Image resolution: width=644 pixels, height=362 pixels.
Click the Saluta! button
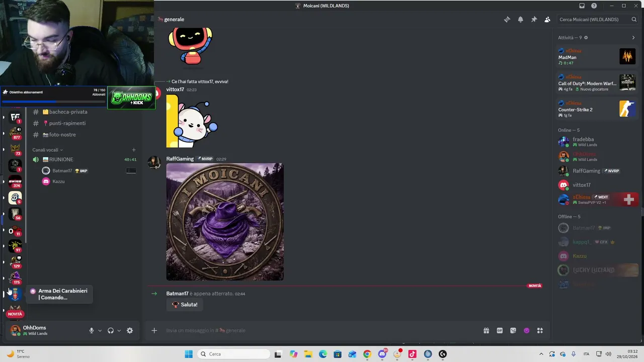(x=185, y=305)
